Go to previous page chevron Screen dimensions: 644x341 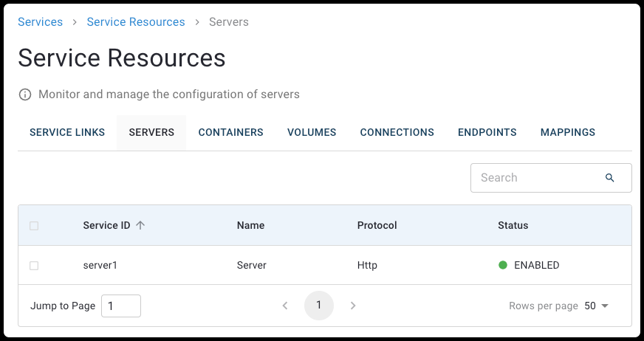[285, 306]
